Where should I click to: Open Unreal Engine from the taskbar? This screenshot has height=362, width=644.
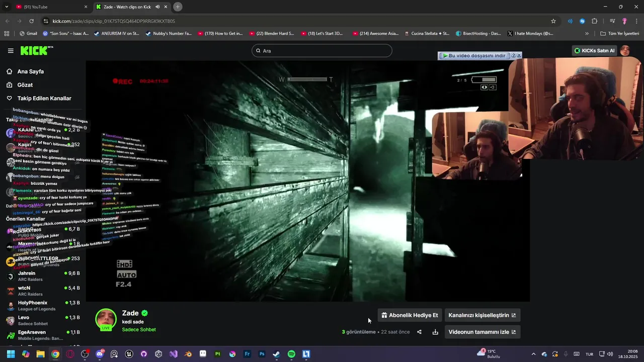tap(129, 354)
